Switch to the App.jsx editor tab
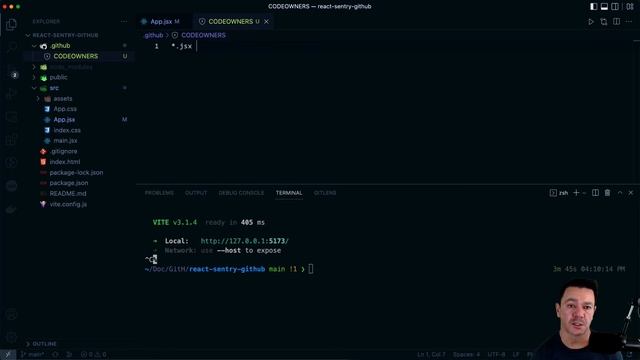 (x=160, y=22)
